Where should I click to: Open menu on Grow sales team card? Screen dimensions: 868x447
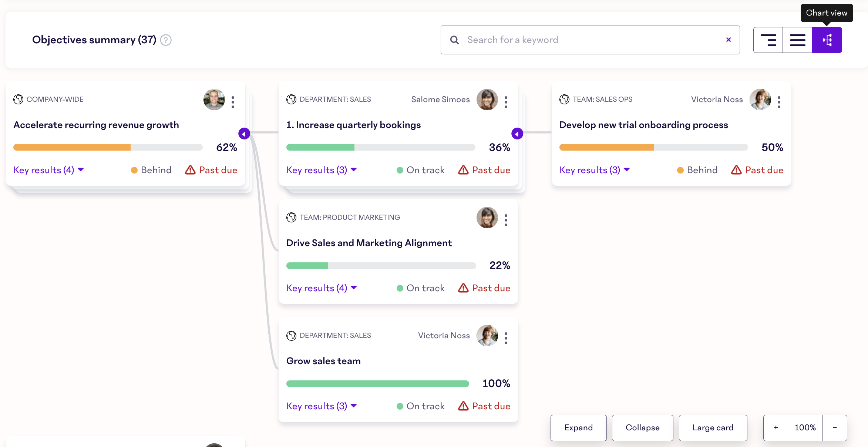pos(506,338)
